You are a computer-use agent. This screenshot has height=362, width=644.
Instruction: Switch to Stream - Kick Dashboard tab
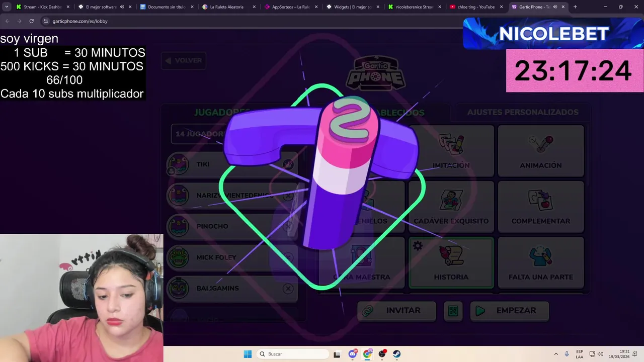[43, 7]
